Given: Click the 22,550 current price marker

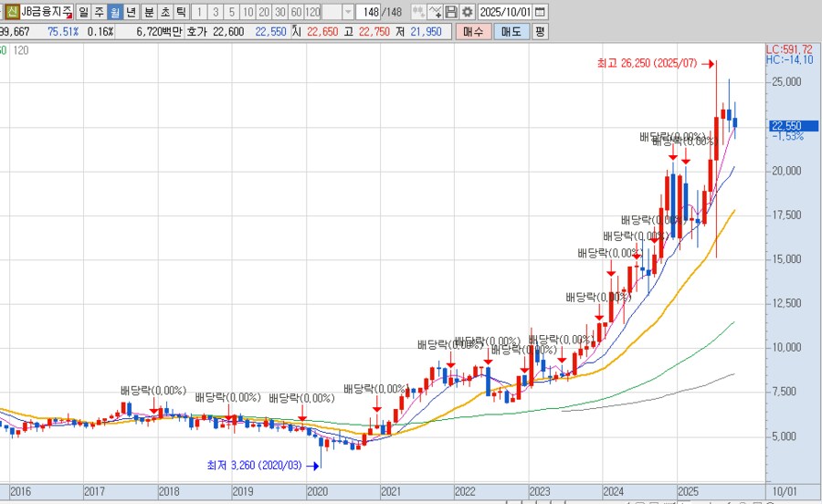Looking at the screenshot, I should (786, 125).
